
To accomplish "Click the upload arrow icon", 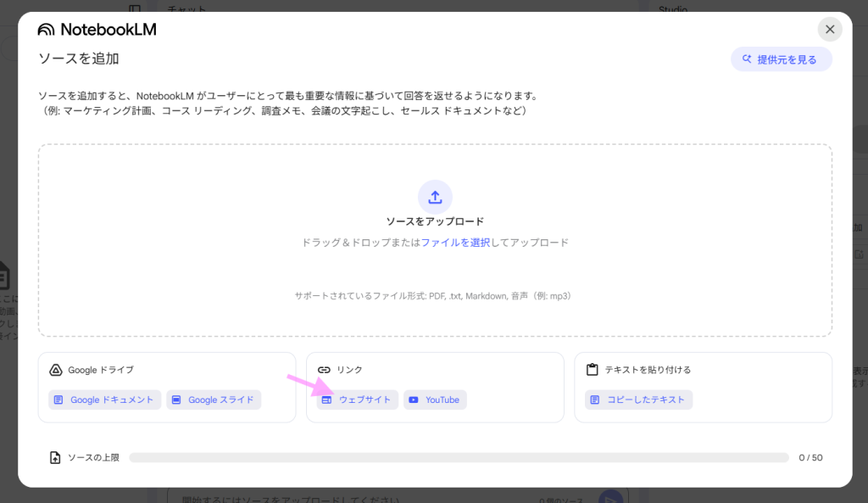I will pos(435,197).
